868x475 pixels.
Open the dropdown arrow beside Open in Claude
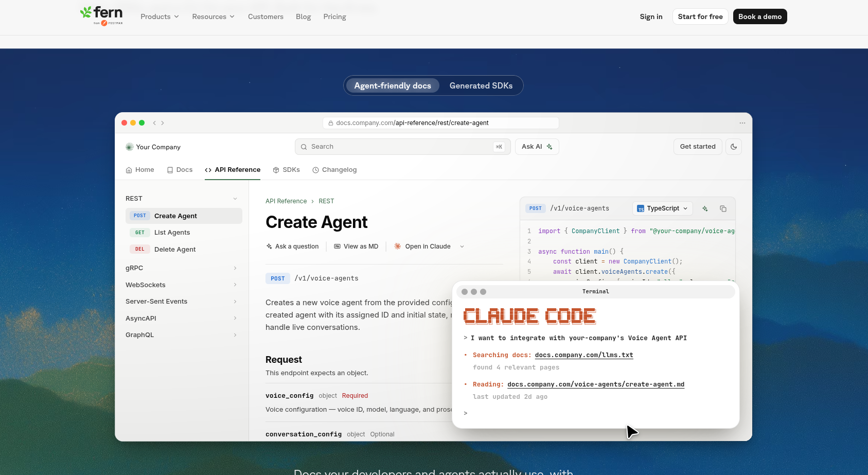pos(462,247)
